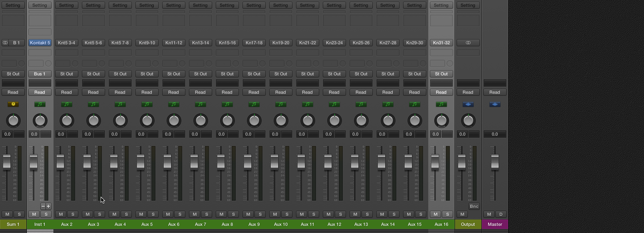The width and height of the screenshot is (644, 233).
Task: Select the Output channel name label
Action: pos(468,224)
